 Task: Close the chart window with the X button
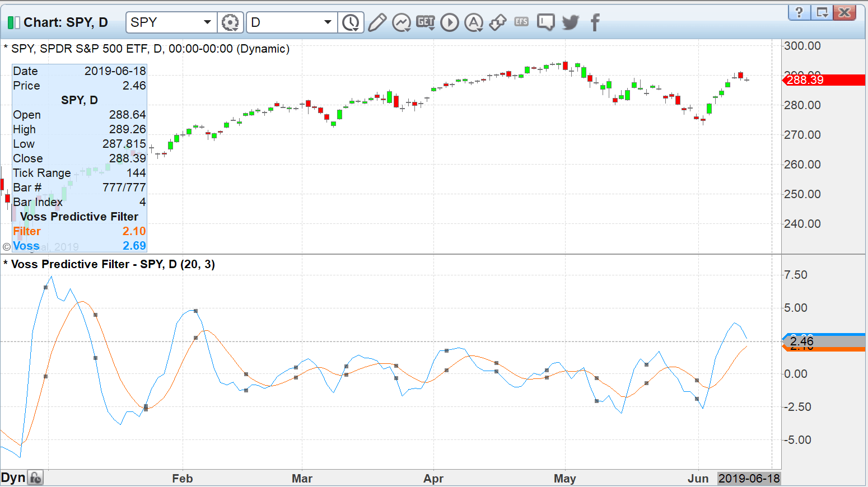(845, 12)
